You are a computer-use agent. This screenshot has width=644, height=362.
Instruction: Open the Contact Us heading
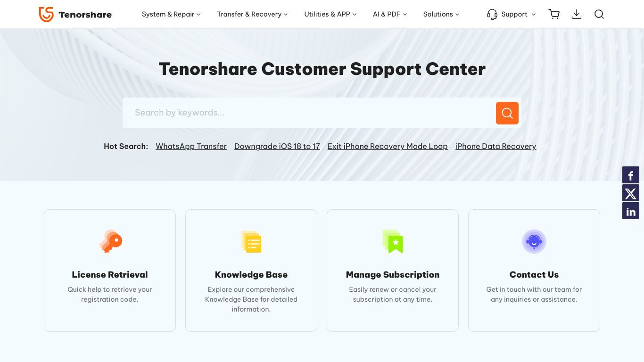tap(534, 274)
